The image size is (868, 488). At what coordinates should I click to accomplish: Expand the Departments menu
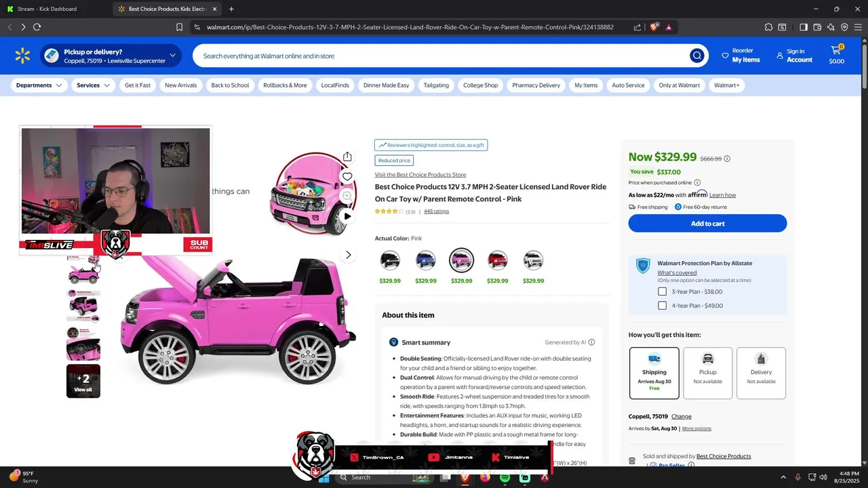(39, 85)
